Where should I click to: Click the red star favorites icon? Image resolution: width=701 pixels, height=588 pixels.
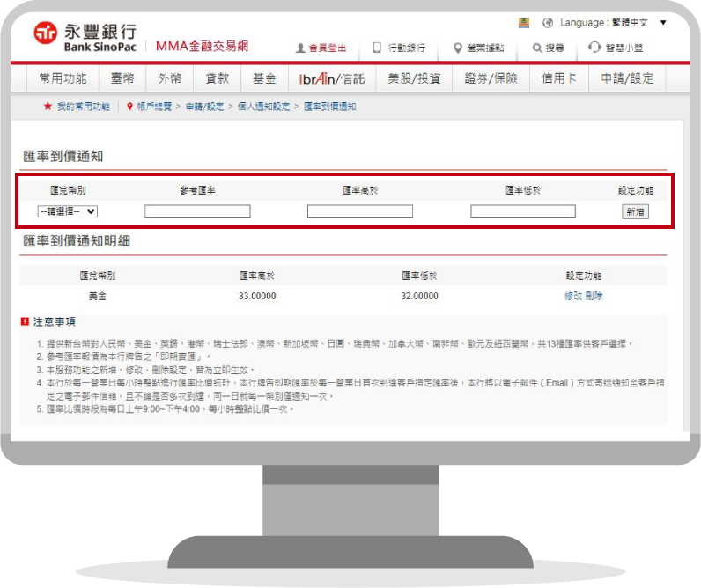(48, 106)
